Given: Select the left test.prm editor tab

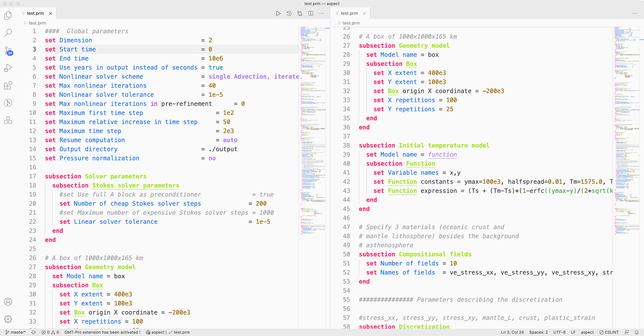Looking at the screenshot, I should pyautogui.click(x=35, y=13).
